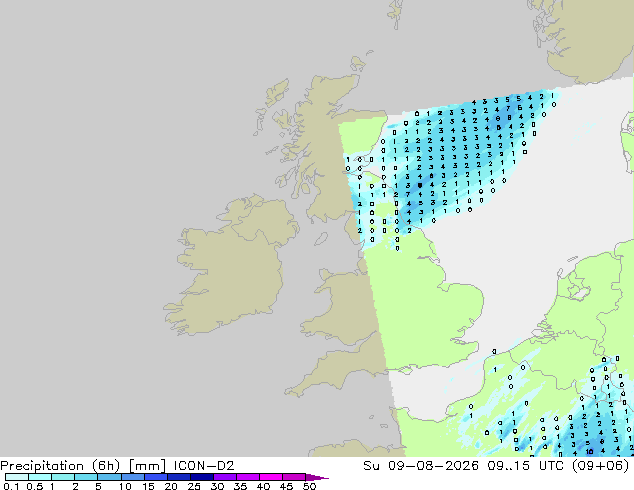Click the date 'Su 09-08-2026' text
The width and height of the screenshot is (634, 490).
click(421, 466)
